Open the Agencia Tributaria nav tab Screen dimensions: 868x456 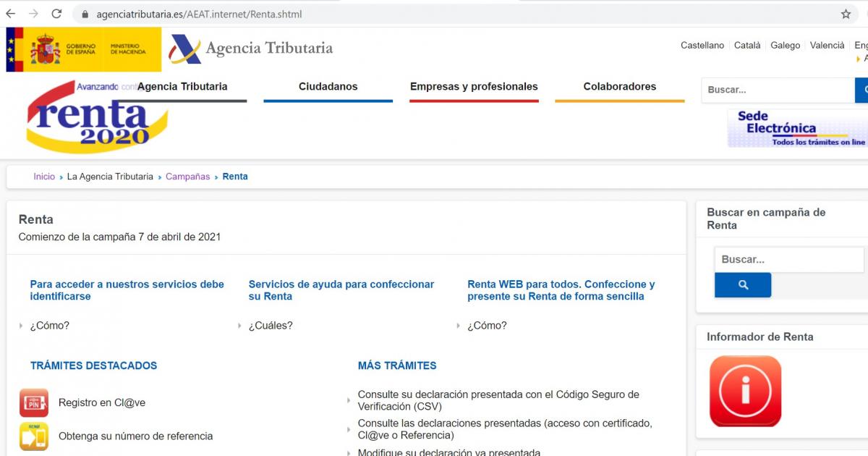point(182,87)
